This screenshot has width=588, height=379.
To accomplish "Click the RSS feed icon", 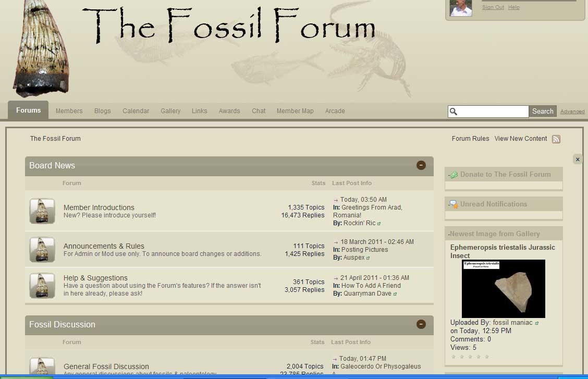I will coord(556,139).
